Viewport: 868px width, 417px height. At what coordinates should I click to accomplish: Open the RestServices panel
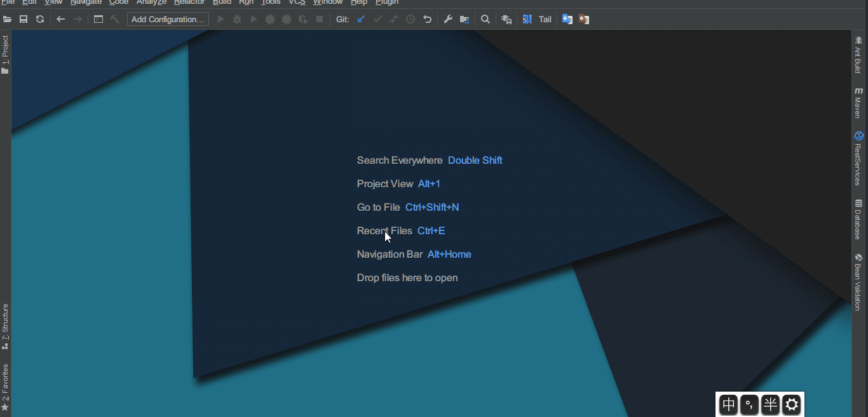pyautogui.click(x=858, y=159)
